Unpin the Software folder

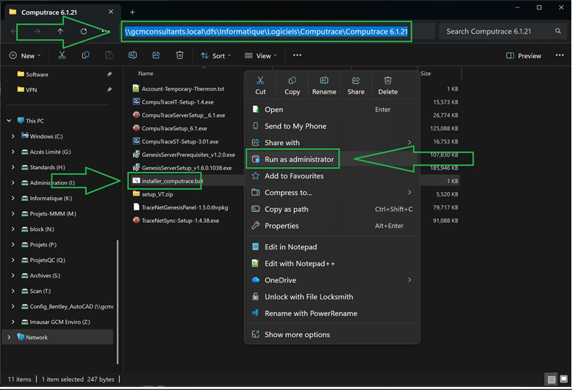[x=110, y=74]
